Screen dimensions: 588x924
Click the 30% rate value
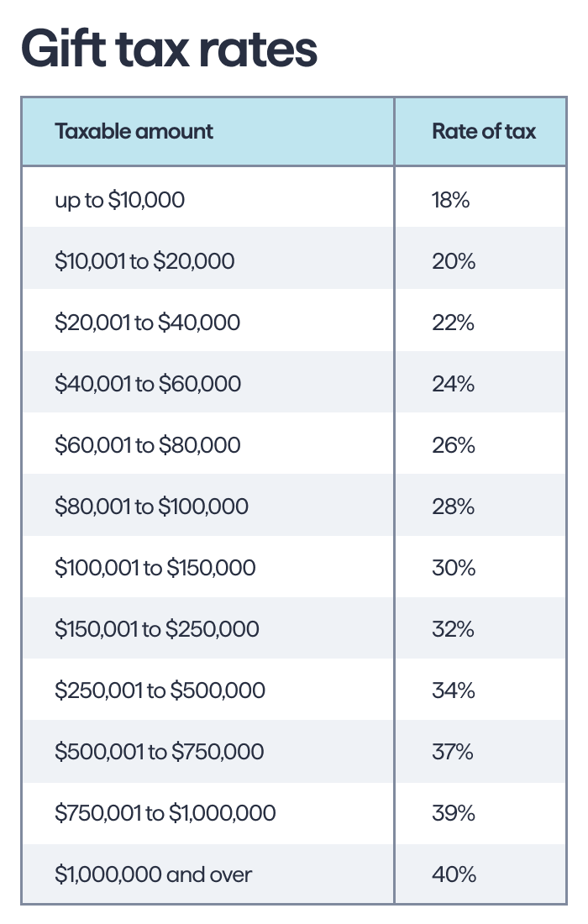pos(453,568)
